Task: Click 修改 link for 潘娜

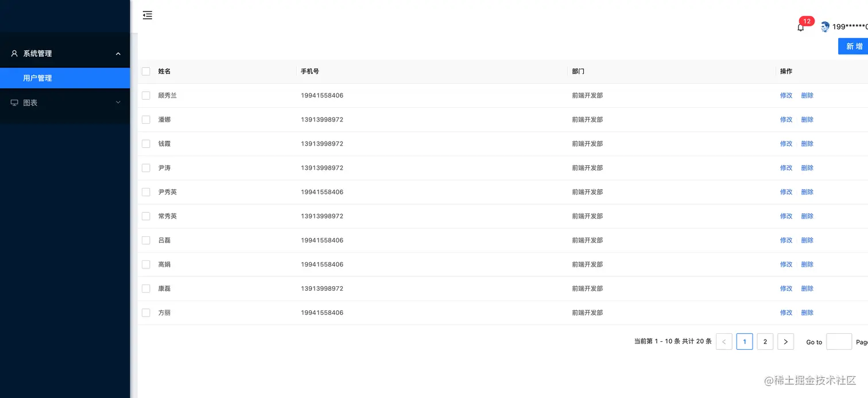Action: [x=786, y=120]
